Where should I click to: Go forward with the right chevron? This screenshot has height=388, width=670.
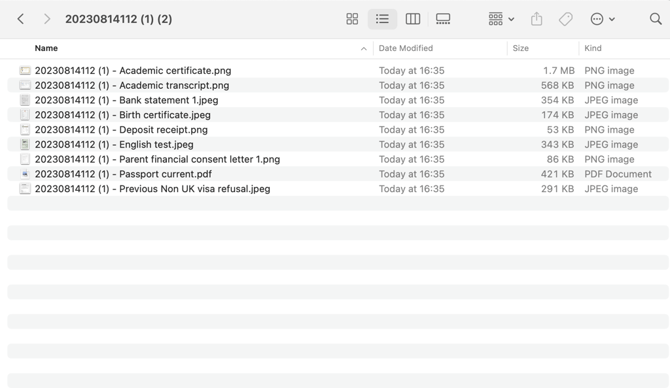47,19
